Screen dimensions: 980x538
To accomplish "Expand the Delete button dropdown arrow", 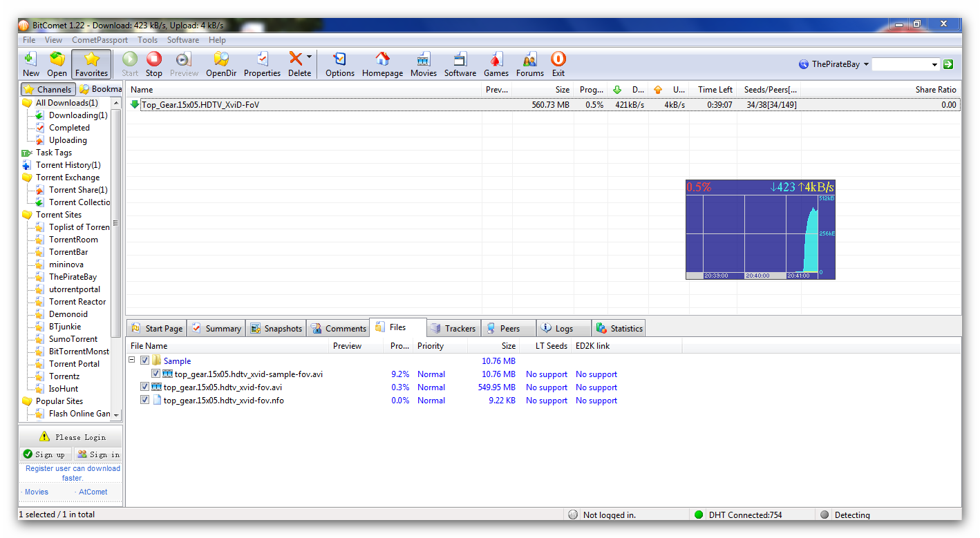I will pyautogui.click(x=310, y=57).
